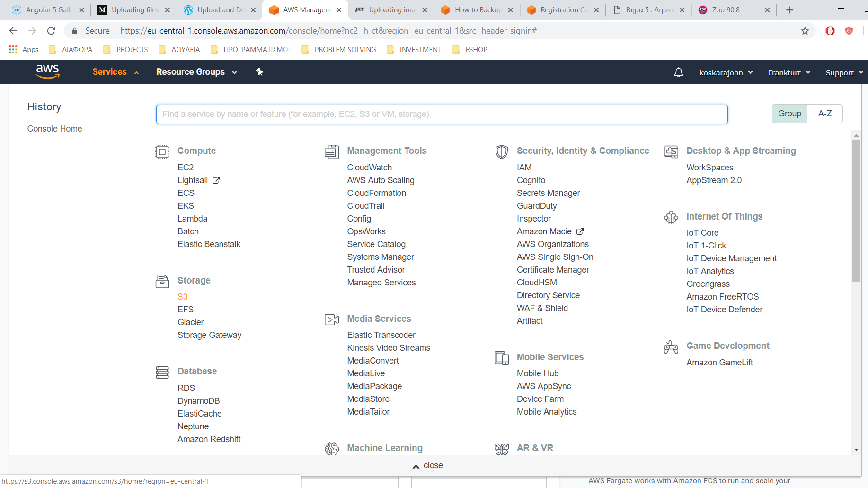Open Amazon Redshift
Image resolution: width=868 pixels, height=488 pixels.
209,439
